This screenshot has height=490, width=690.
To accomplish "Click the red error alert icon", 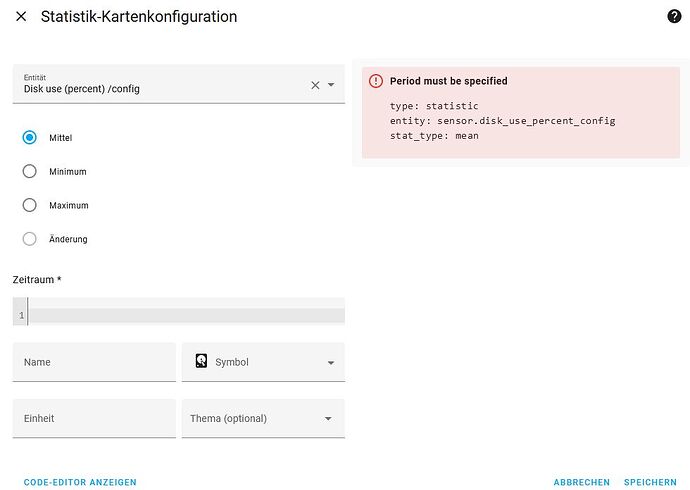I will coord(376,81).
